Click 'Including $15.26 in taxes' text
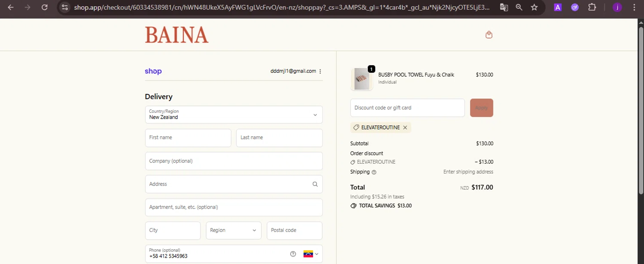644x264 pixels. click(377, 197)
